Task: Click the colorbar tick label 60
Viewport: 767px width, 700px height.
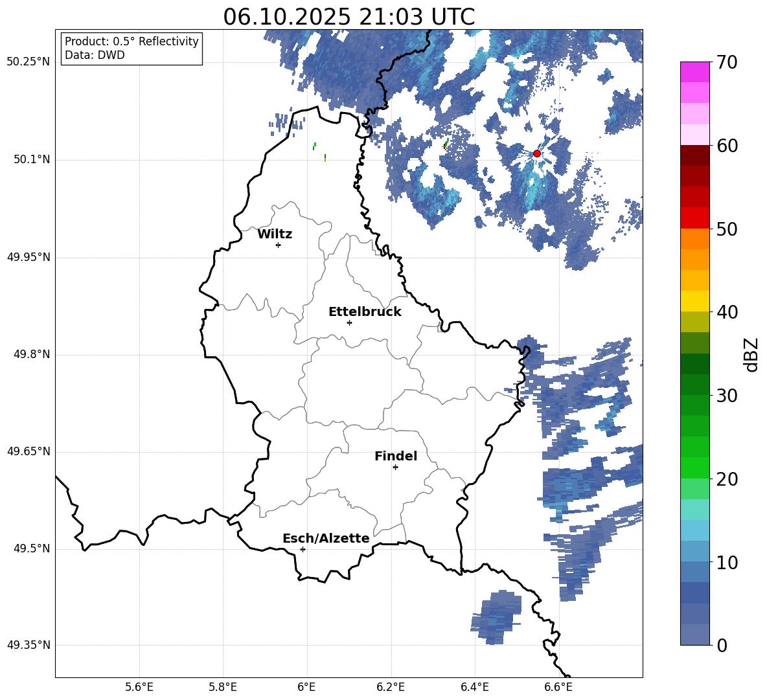Action: tap(727, 146)
